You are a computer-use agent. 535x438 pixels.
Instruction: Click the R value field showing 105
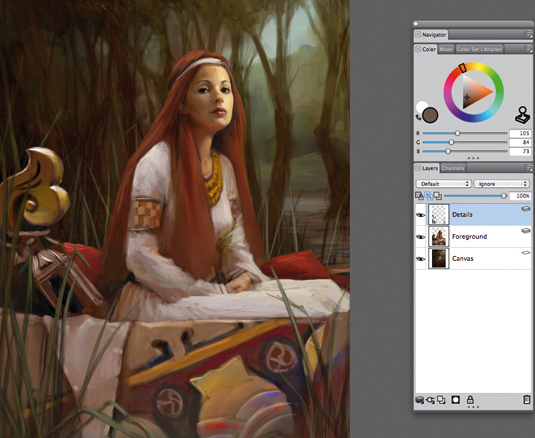pyautogui.click(x=520, y=133)
